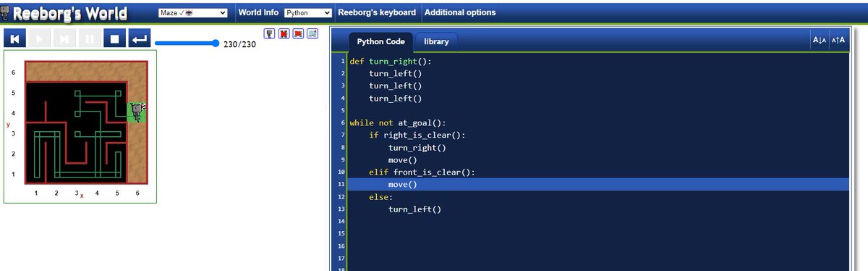Click the world map view icon
This screenshot has width=868, height=271.
click(312, 34)
